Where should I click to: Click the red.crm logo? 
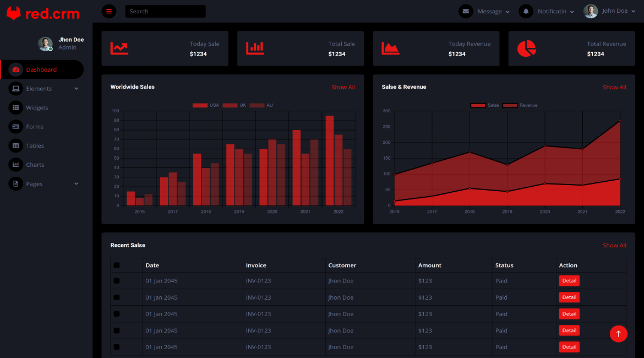pyautogui.click(x=43, y=14)
